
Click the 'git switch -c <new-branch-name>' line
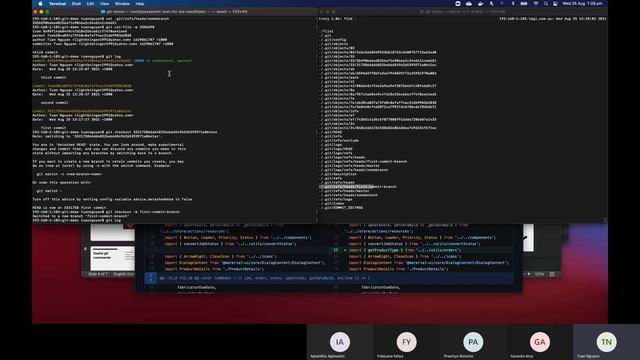[x=69, y=174]
